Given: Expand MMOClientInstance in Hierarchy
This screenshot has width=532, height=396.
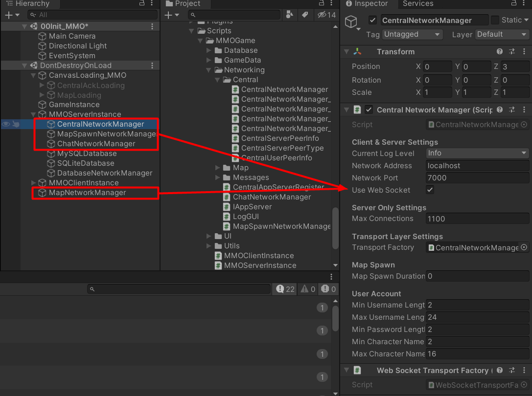Looking at the screenshot, I should coord(33,183).
